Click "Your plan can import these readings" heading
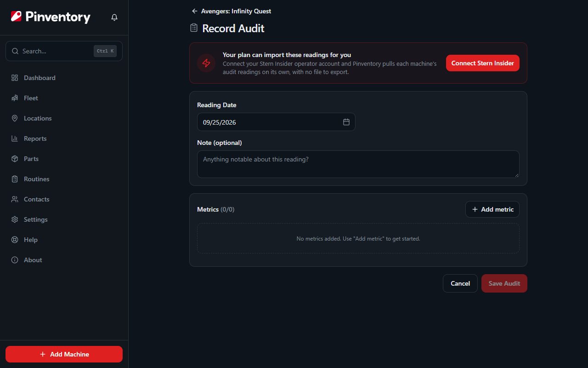Screen dimensions: 588x368 tap(287, 55)
